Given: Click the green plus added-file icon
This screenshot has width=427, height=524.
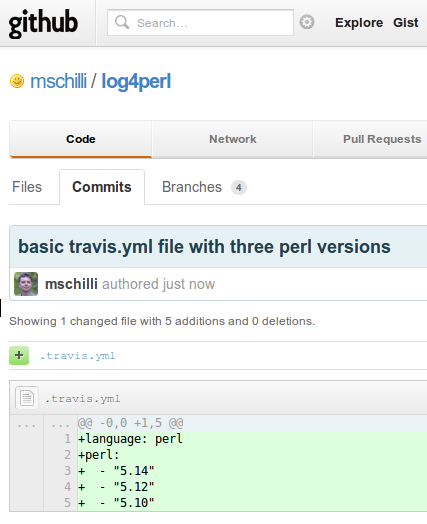Looking at the screenshot, I should coord(19,356).
